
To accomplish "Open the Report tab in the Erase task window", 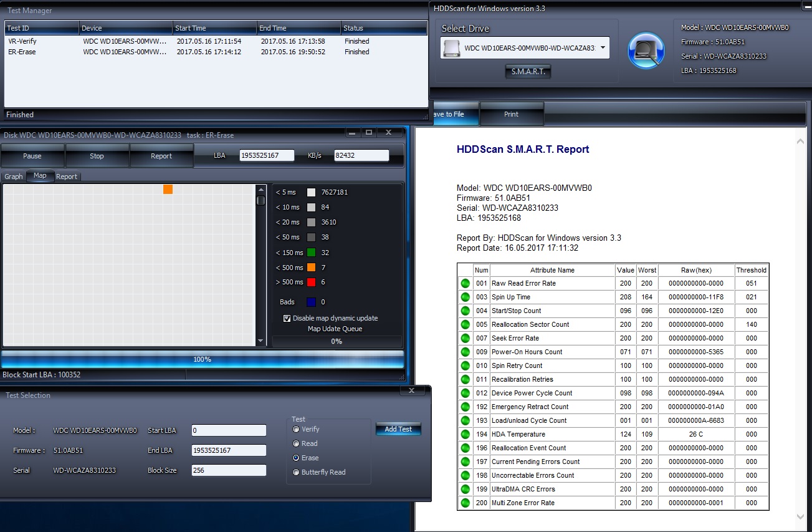I will [x=67, y=177].
